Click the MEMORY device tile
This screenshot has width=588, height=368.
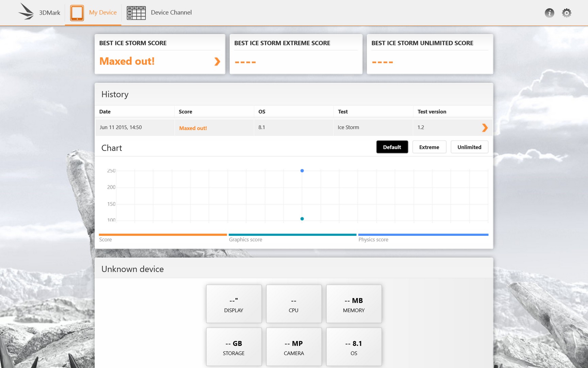(x=354, y=304)
